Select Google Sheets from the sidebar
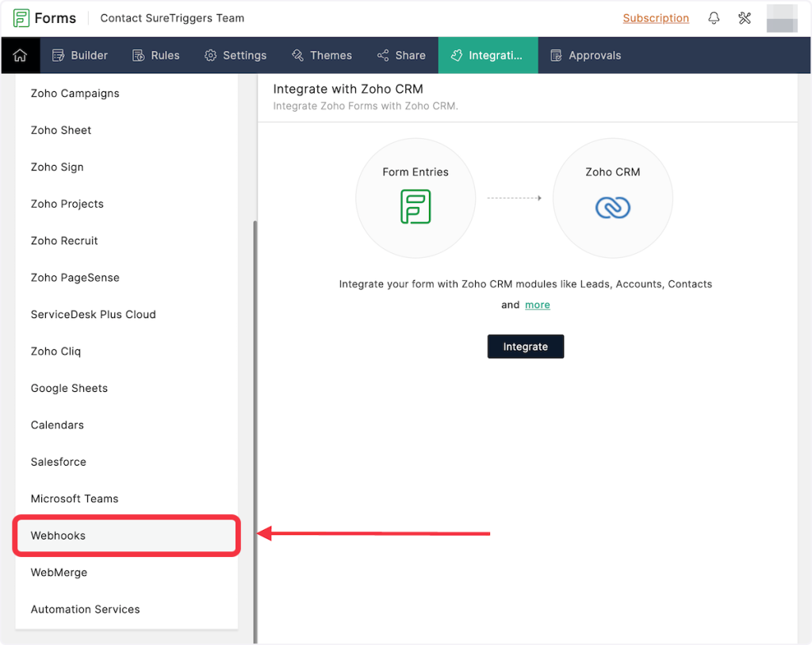The width and height of the screenshot is (812, 645). (69, 388)
